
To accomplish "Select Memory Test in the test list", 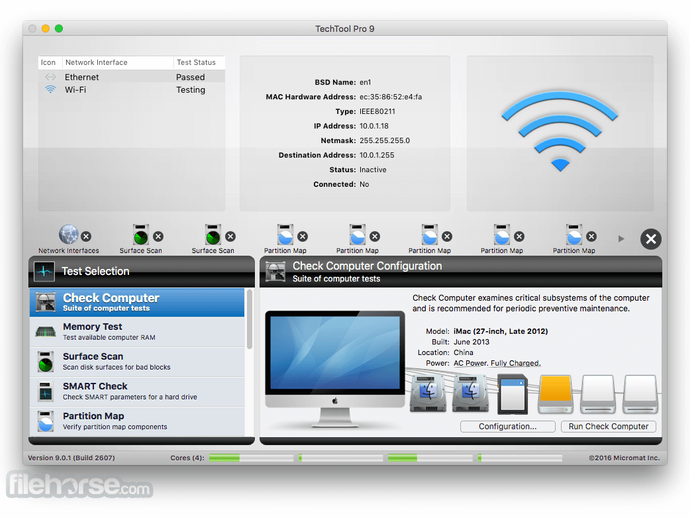I will (x=137, y=332).
